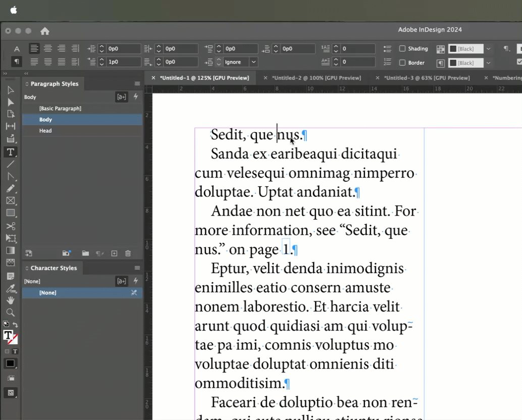
Task: Select the Zoom tool
Action: 10,312
